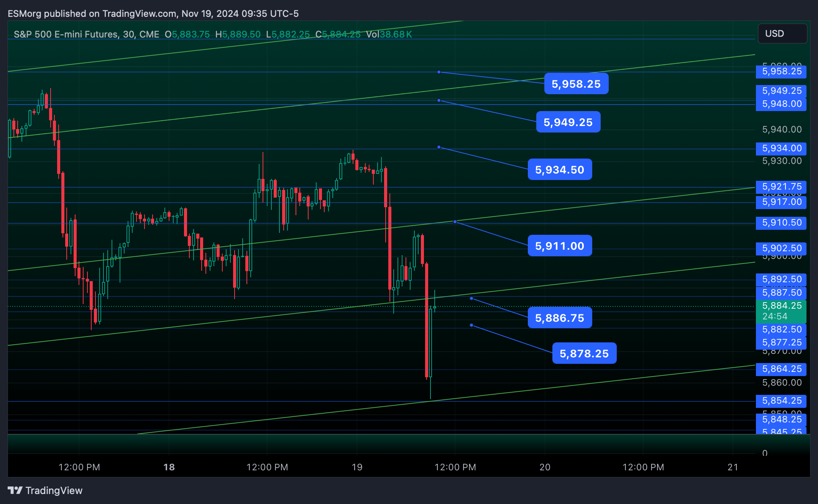Click the 5,934.50 callout label on chart
The image size is (818, 504).
coord(560,170)
